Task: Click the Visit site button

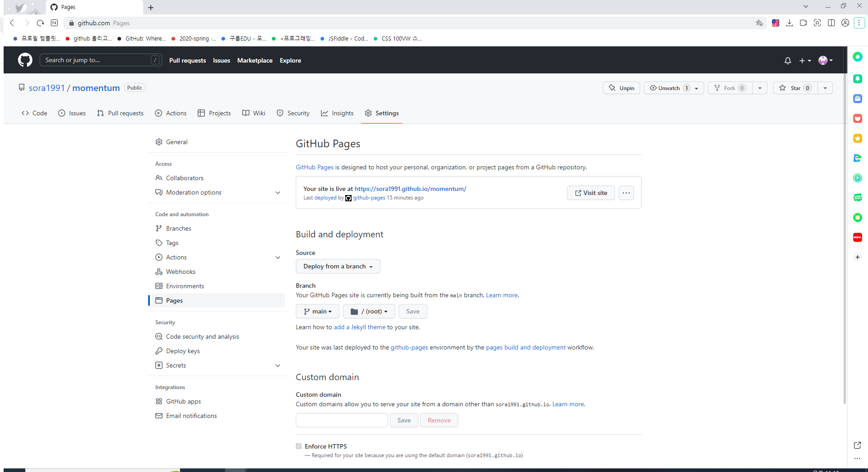Action: 591,193
